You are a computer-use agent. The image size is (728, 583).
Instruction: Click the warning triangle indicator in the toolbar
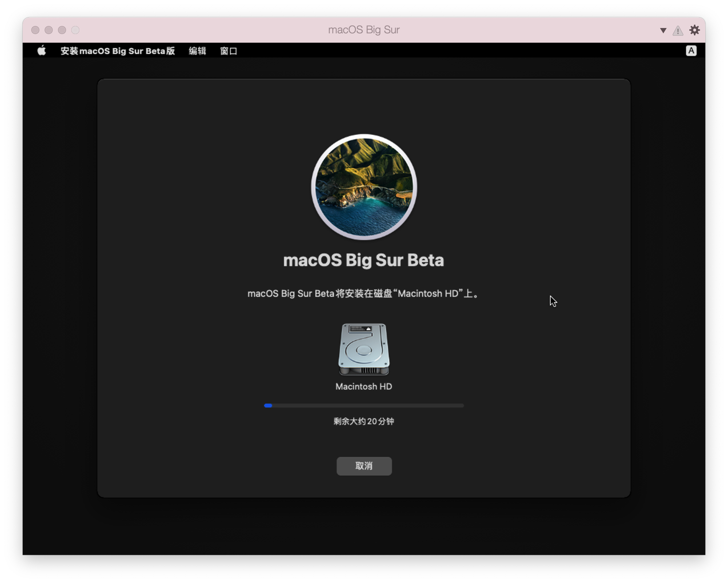click(677, 30)
